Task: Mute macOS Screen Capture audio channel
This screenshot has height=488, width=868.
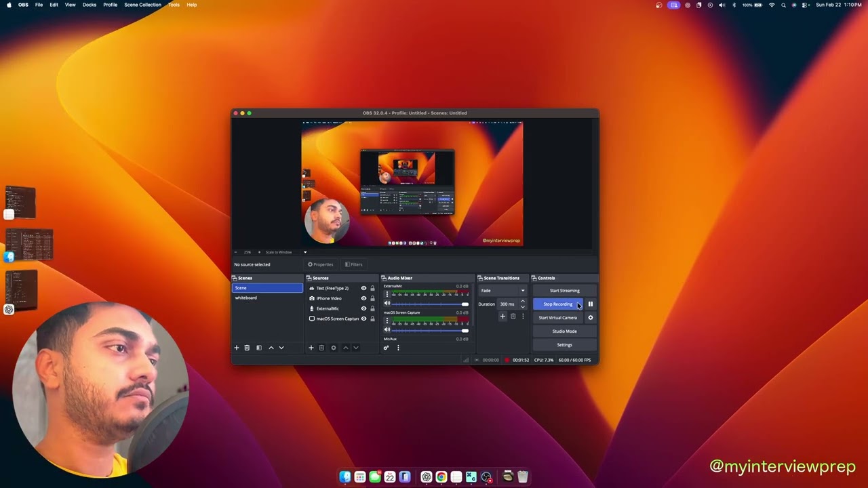Action: [387, 330]
